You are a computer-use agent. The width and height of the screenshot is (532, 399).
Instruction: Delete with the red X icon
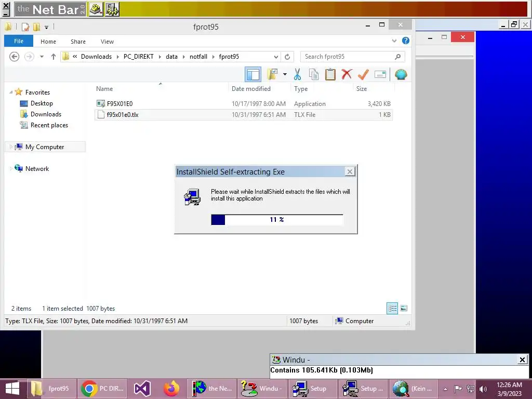pyautogui.click(x=347, y=74)
